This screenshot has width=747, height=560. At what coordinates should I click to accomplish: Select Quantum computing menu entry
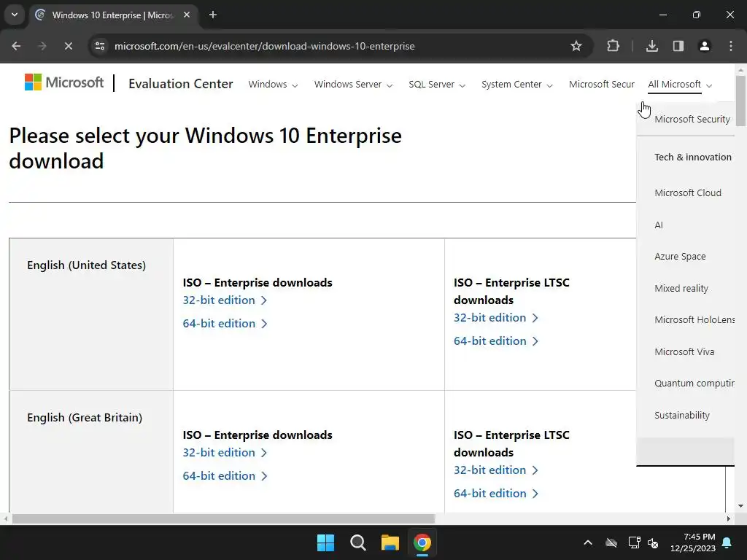694,384
